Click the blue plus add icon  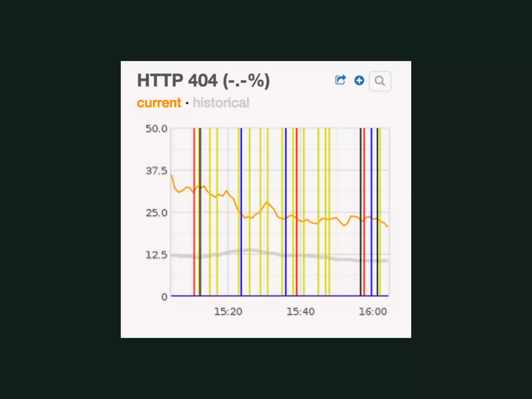click(359, 81)
